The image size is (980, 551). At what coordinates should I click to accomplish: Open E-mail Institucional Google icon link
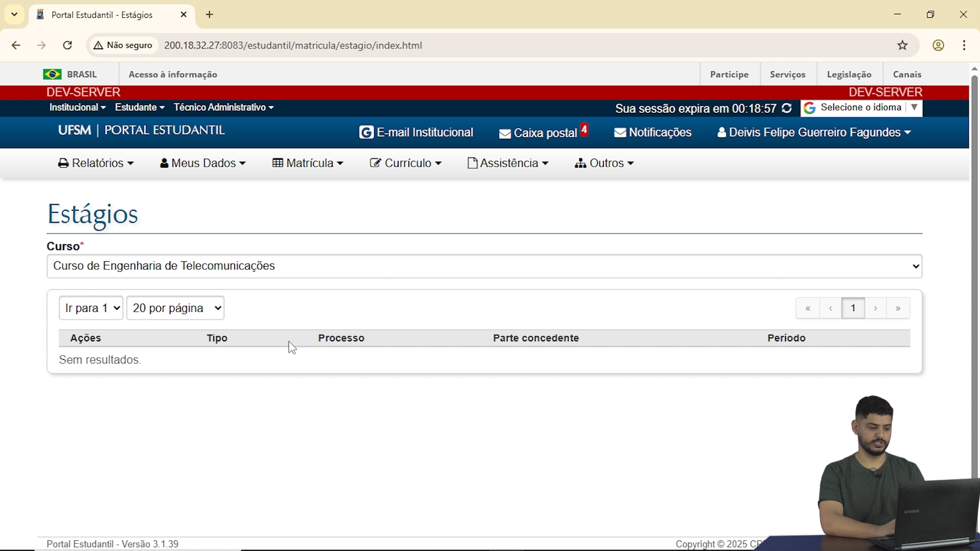coord(366,133)
